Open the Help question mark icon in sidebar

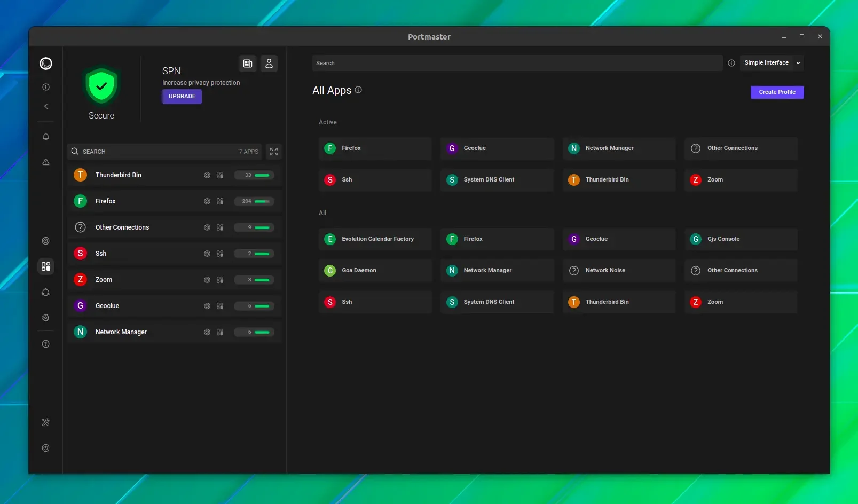46,344
